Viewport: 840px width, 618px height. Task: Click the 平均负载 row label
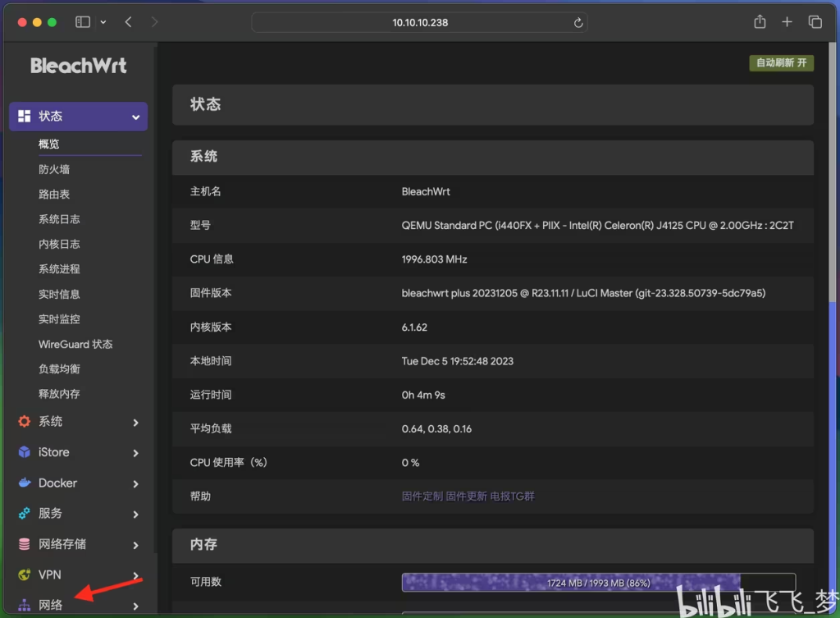click(x=211, y=428)
